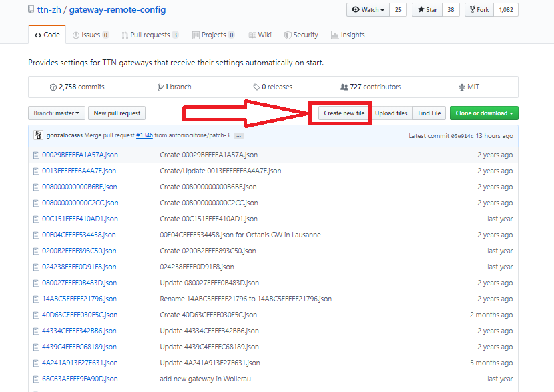Switch to the Issues tab
This screenshot has width=554, height=392.
click(x=91, y=35)
